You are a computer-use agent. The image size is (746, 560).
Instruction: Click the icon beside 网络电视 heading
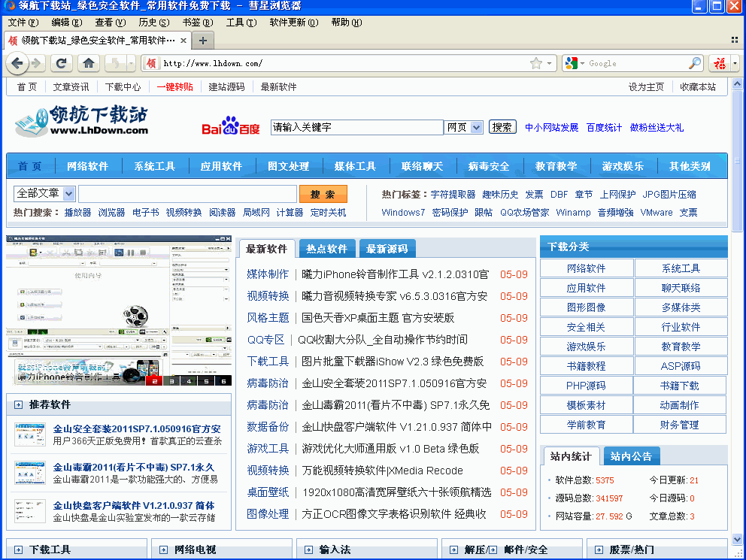coord(163,549)
